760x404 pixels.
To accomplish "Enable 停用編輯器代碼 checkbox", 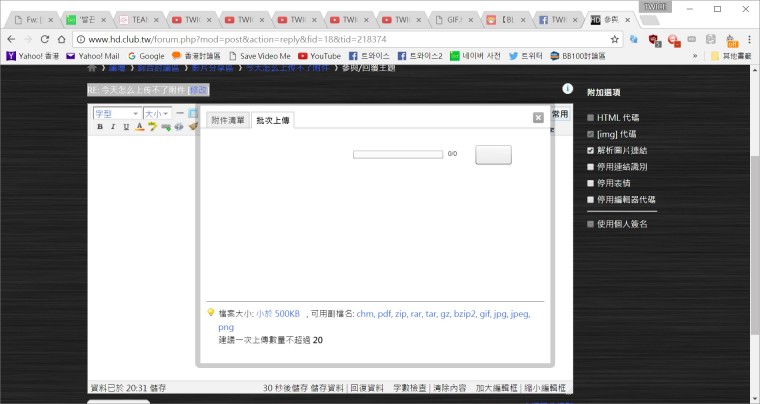I will (590, 200).
